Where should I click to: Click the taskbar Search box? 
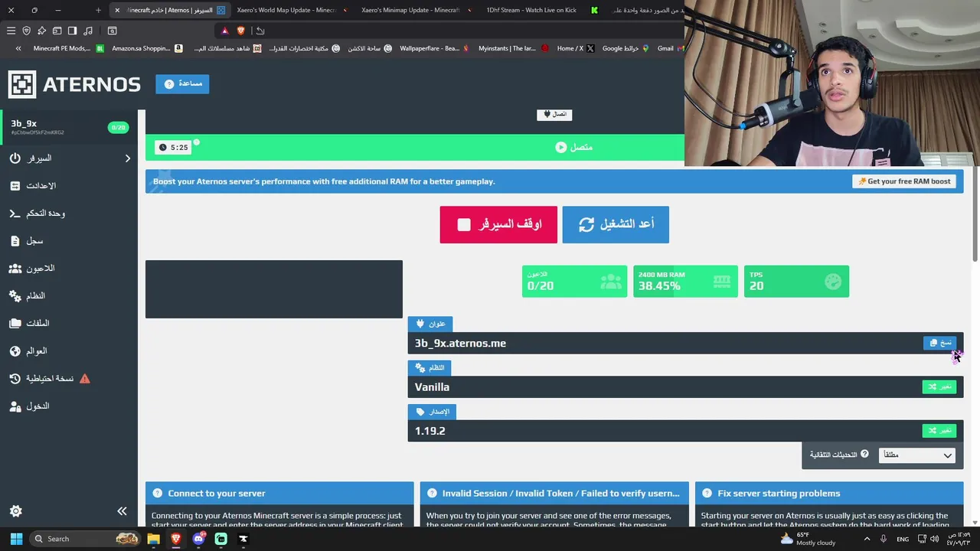coord(87,539)
